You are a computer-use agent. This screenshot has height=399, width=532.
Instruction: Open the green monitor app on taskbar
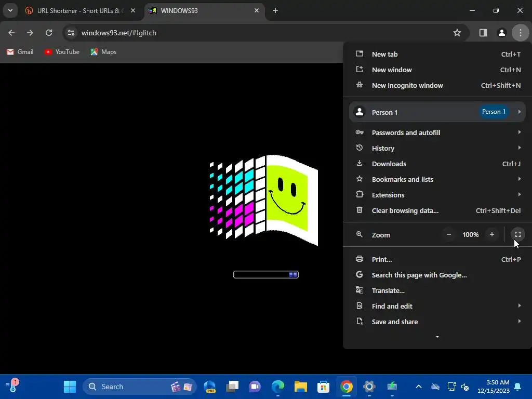392,387
